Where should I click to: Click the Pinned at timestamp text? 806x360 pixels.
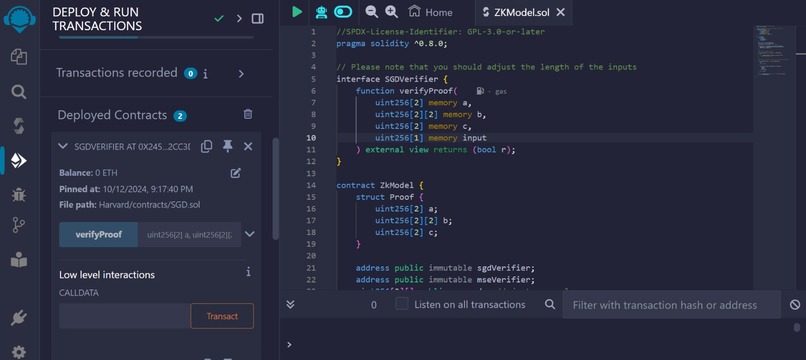point(126,189)
